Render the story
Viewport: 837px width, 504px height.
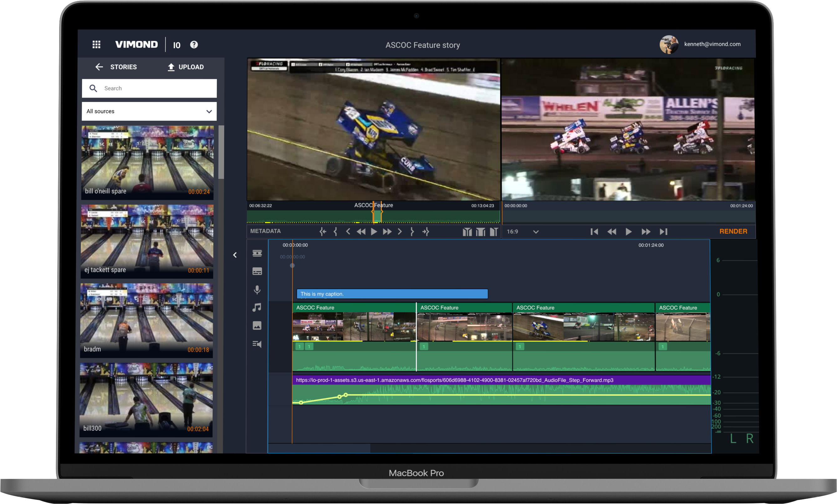click(x=733, y=231)
